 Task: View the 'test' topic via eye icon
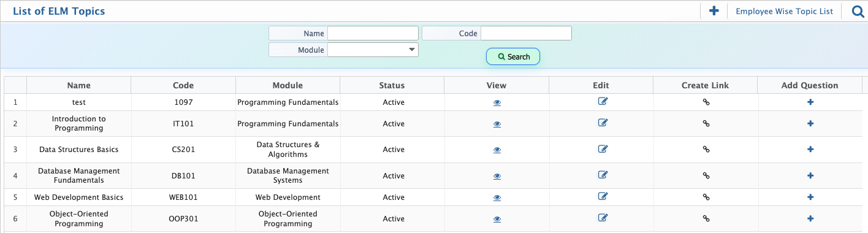497,103
